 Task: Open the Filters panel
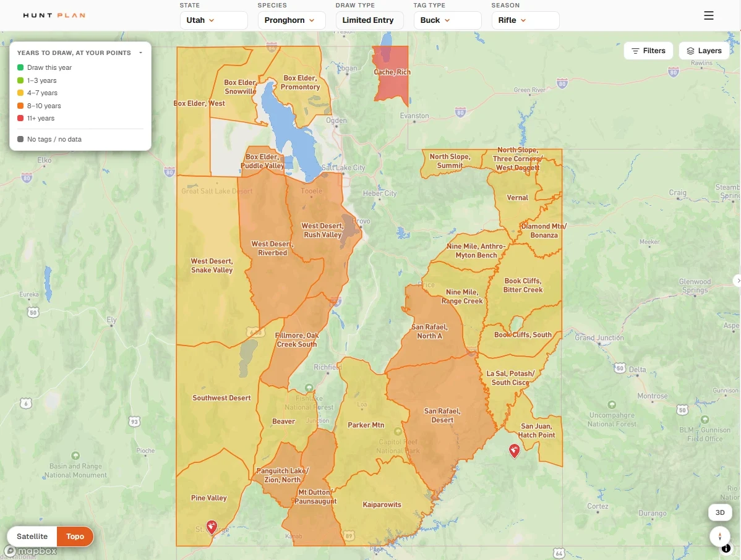coord(648,51)
